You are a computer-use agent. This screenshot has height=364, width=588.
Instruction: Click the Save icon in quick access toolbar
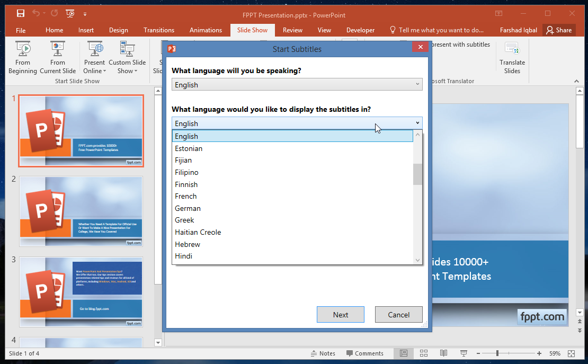click(20, 13)
